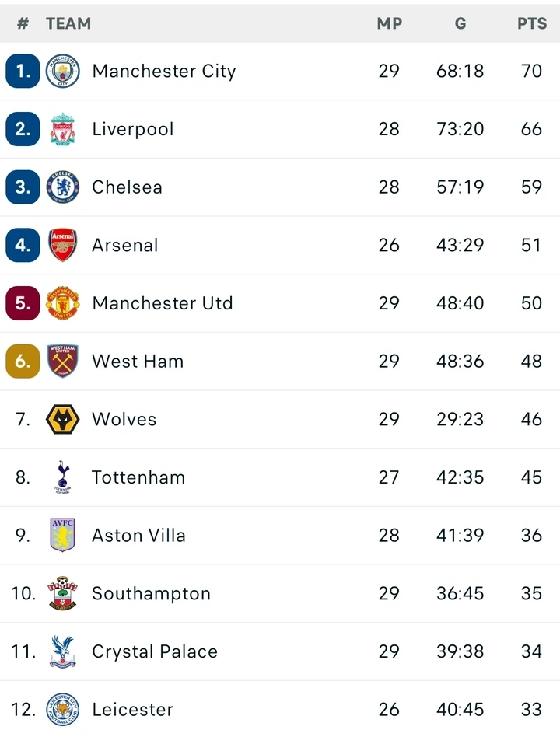Click the Wolves club crest
The width and height of the screenshot is (560, 737).
point(62,419)
